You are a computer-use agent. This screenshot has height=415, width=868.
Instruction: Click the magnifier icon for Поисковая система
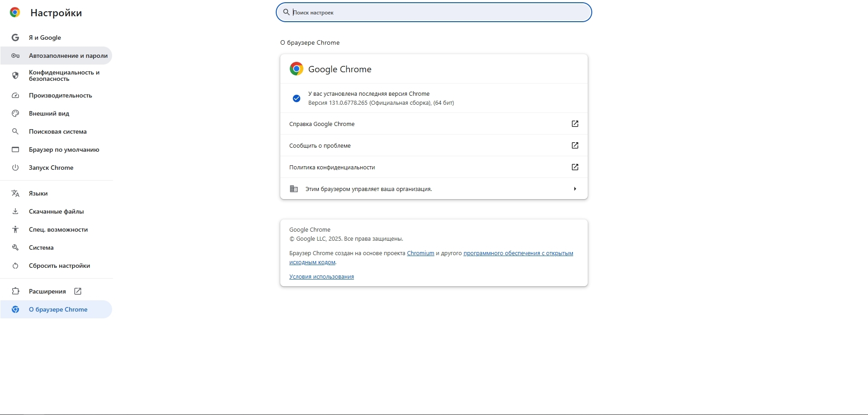click(15, 131)
